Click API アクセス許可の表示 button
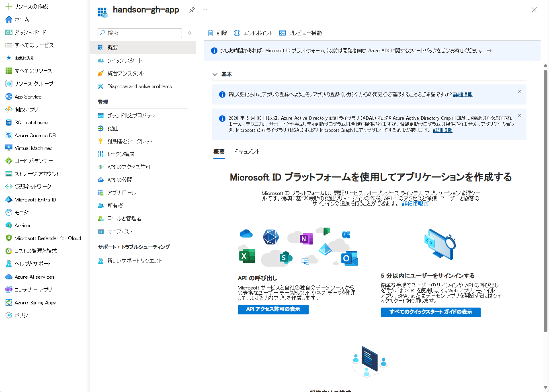 [273, 309]
